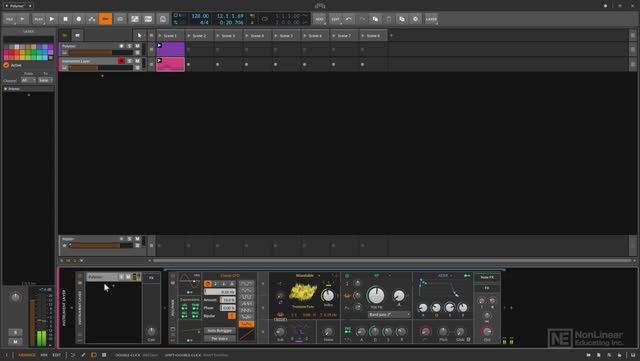Screen dimensions: 640x361
Task: Click the Glide knob in Polymer
Action: 460,332
